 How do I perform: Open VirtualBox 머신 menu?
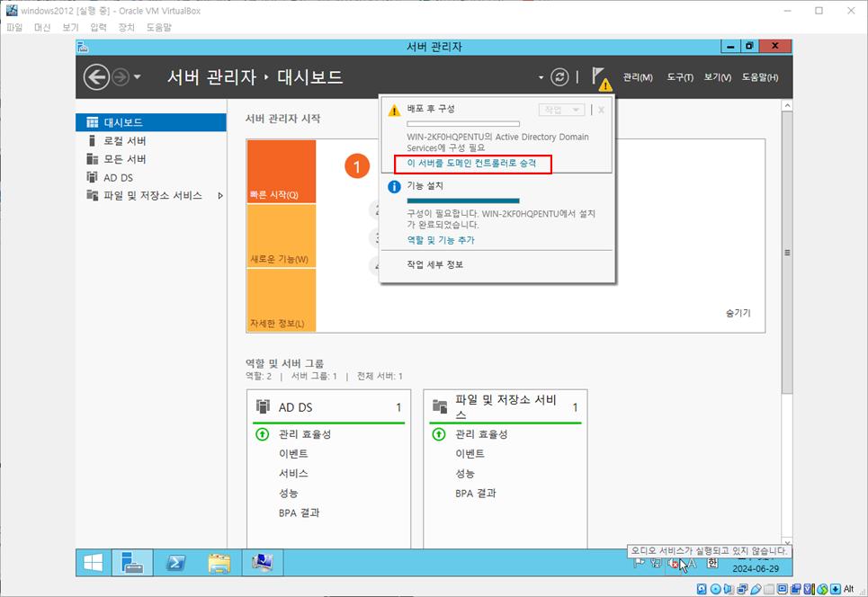(x=42, y=27)
